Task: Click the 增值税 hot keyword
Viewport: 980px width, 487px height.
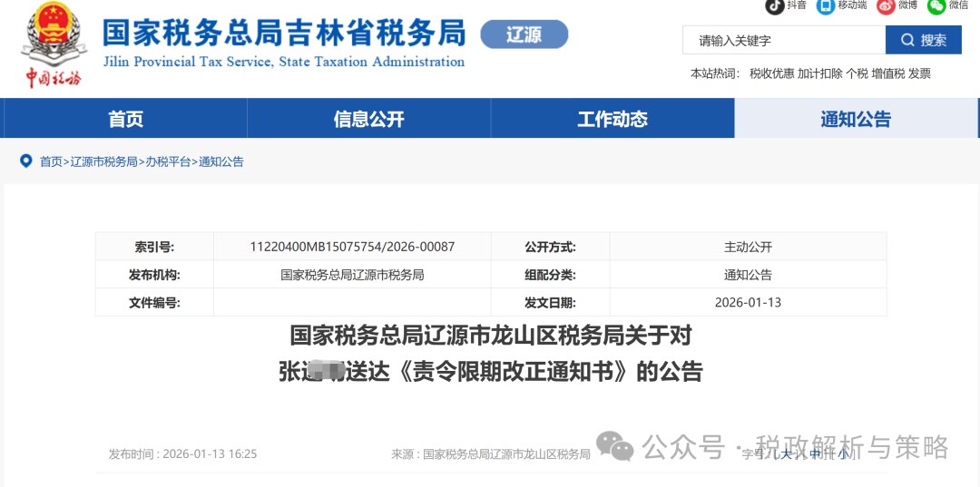Action: pos(887,73)
